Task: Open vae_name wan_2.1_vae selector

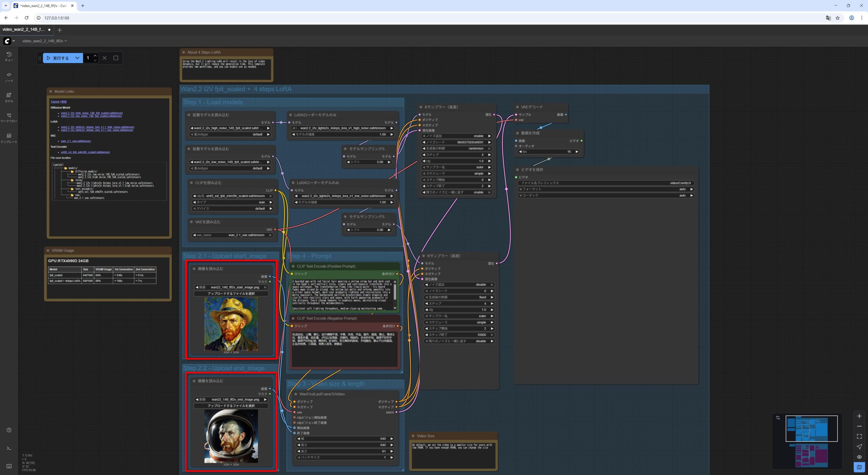Action: (233, 235)
